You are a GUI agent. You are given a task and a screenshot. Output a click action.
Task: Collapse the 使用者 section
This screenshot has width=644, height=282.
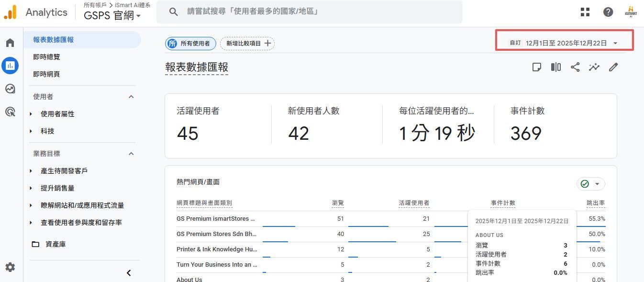[131, 97]
